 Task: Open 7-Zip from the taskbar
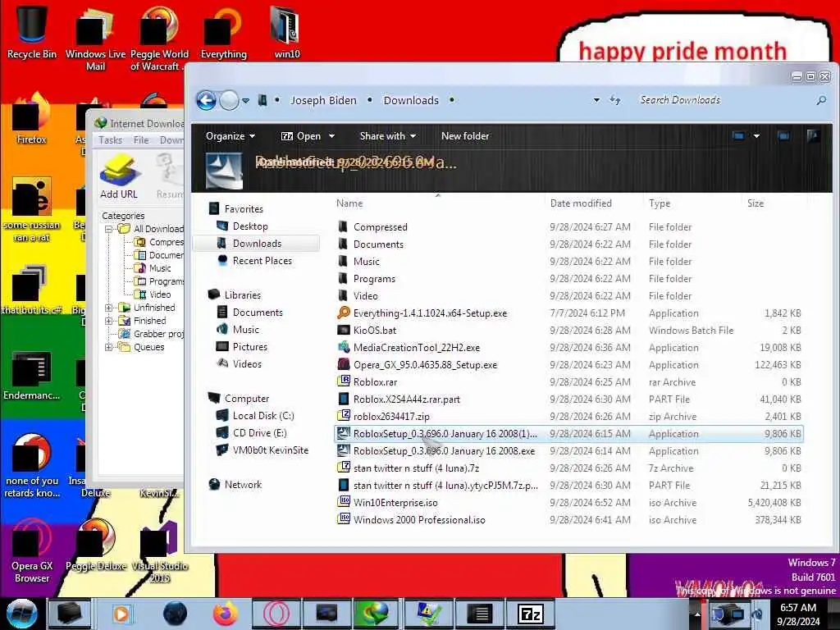531,614
